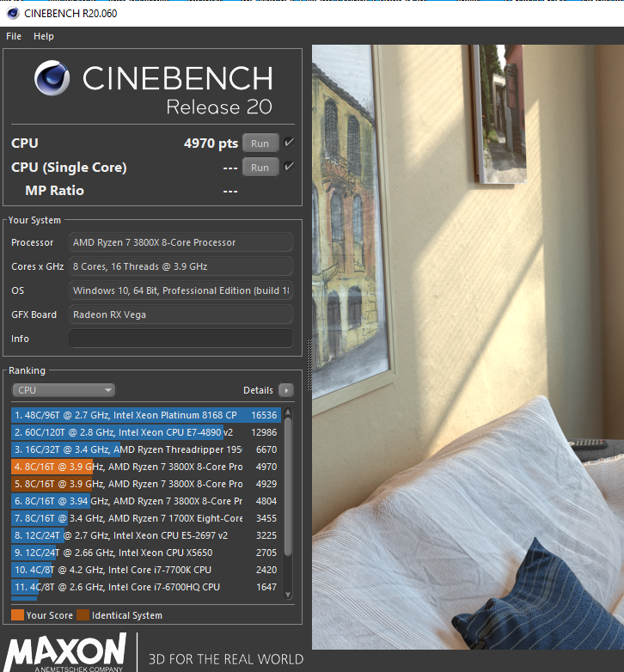The image size is (624, 672).
Task: Click the Processor field AMD Ryzen 7 3800X
Action: point(180,242)
